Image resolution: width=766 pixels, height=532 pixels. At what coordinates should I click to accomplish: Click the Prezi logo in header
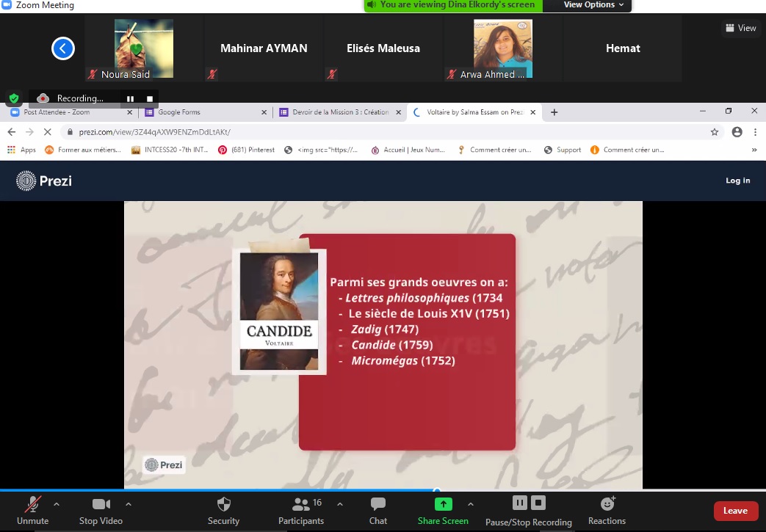click(x=44, y=181)
